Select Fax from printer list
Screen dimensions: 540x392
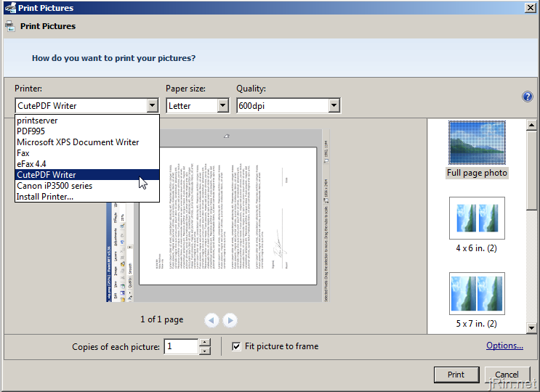coord(87,153)
